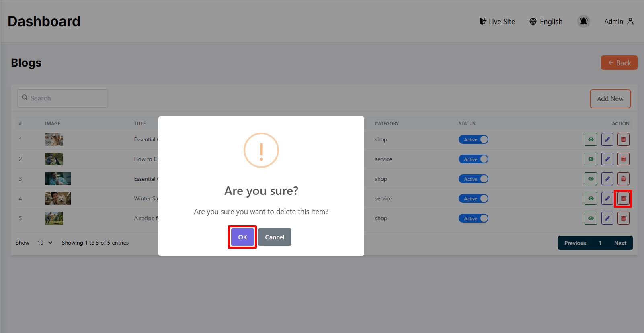The height and width of the screenshot is (333, 644).
Task: Toggle Active status for row 1 blog
Action: pyautogui.click(x=473, y=139)
